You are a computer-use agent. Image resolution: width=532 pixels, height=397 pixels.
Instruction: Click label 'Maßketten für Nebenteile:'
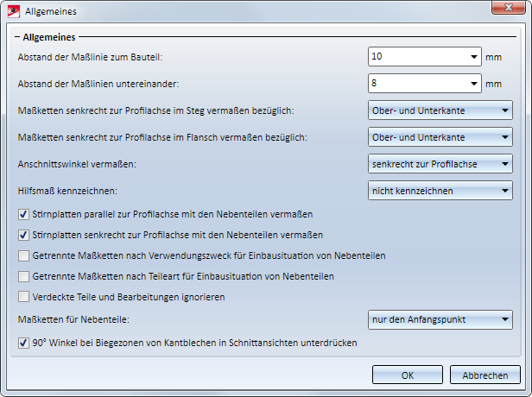pos(73,319)
